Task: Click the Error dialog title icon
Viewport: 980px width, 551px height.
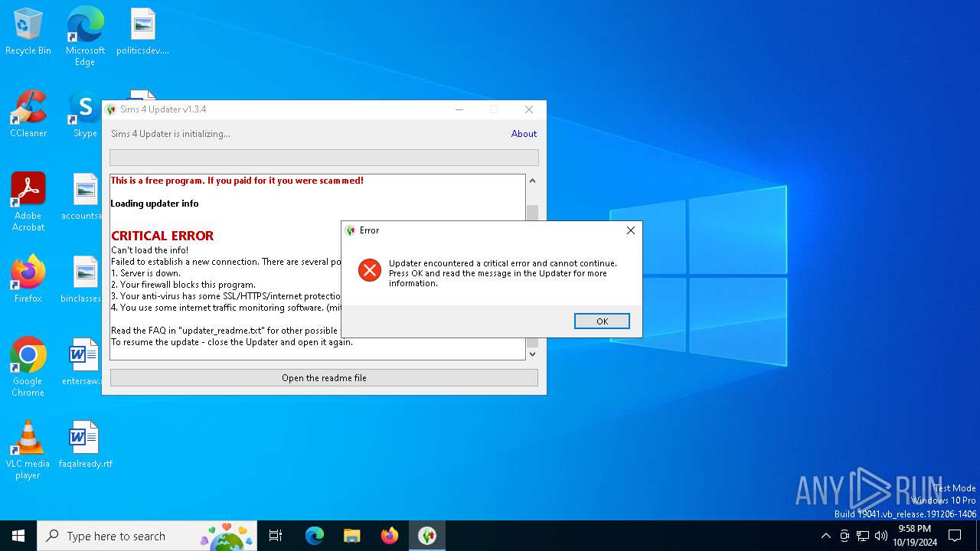Action: [x=351, y=230]
